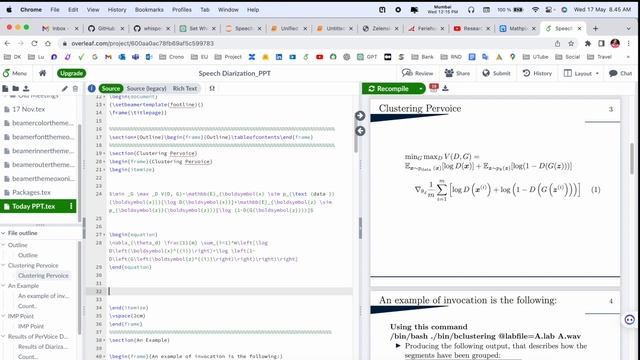The width and height of the screenshot is (640, 360).
Task: View logs and output files icon
Action: [433, 87]
